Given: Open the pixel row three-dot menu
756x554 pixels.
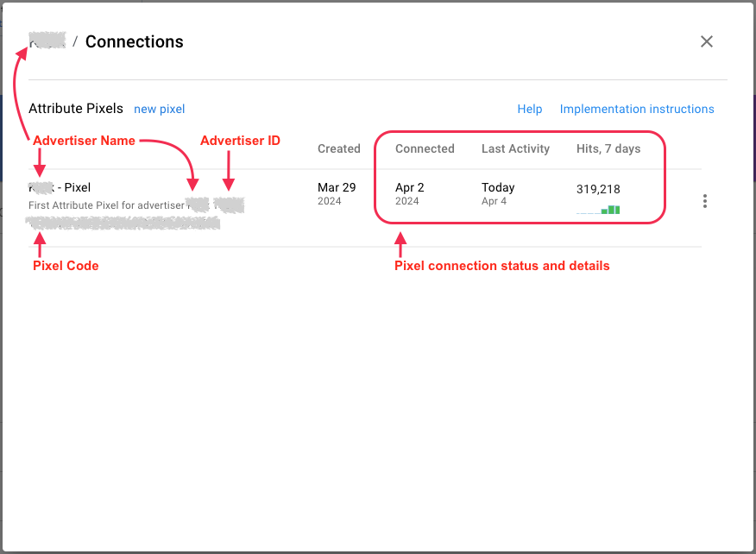Looking at the screenshot, I should 705,201.
